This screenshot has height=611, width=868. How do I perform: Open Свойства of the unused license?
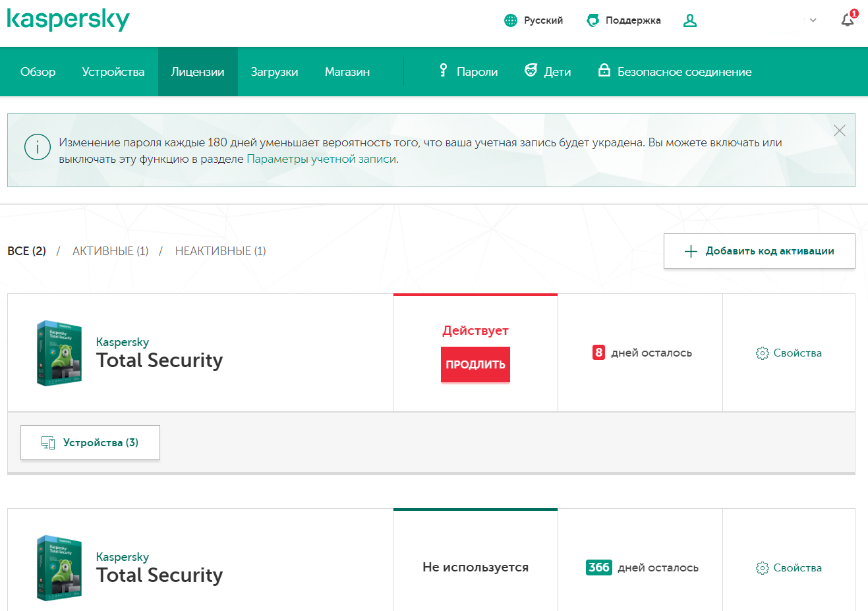pos(797,568)
